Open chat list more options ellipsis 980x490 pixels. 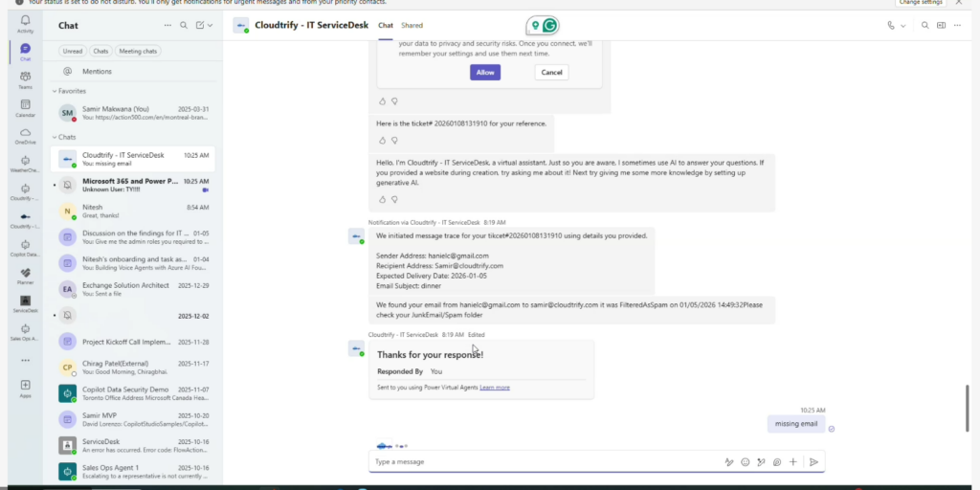tap(167, 26)
